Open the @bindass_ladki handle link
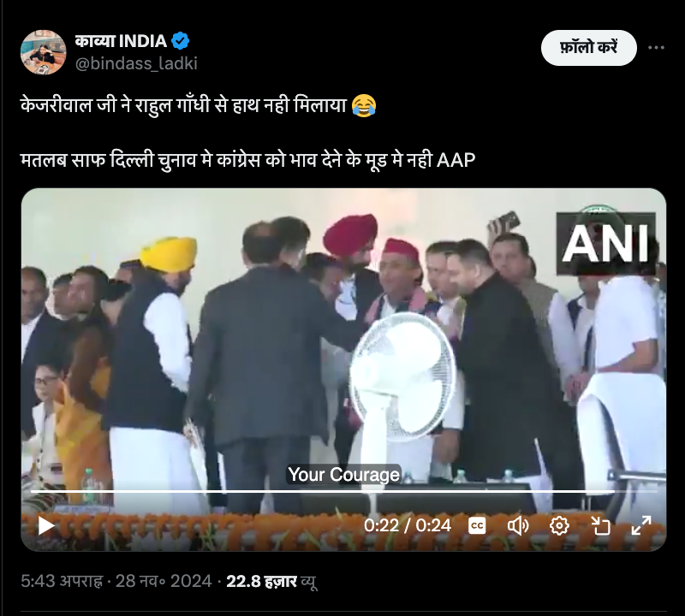 pyautogui.click(x=136, y=64)
